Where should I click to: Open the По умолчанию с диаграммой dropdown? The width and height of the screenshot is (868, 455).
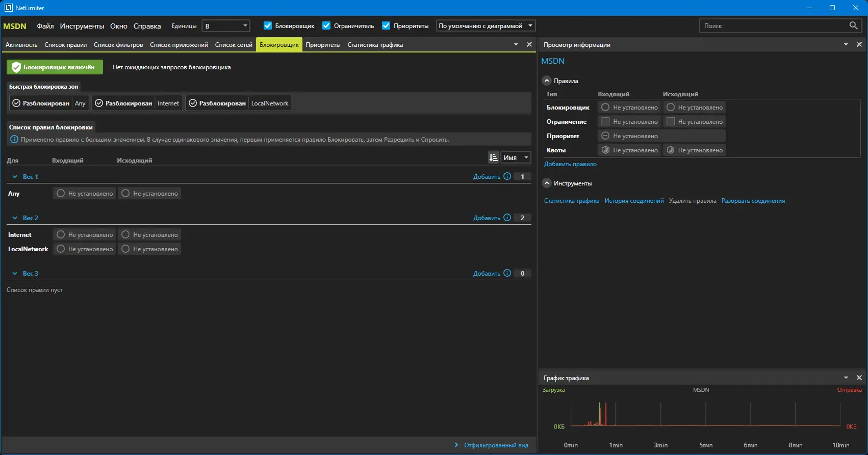pyautogui.click(x=485, y=26)
